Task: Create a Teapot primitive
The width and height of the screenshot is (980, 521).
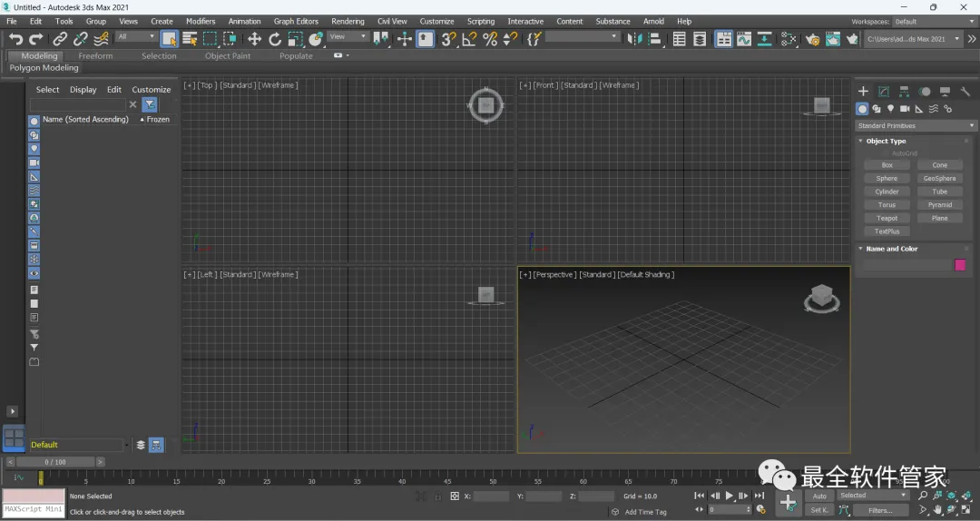Action: coord(887,218)
